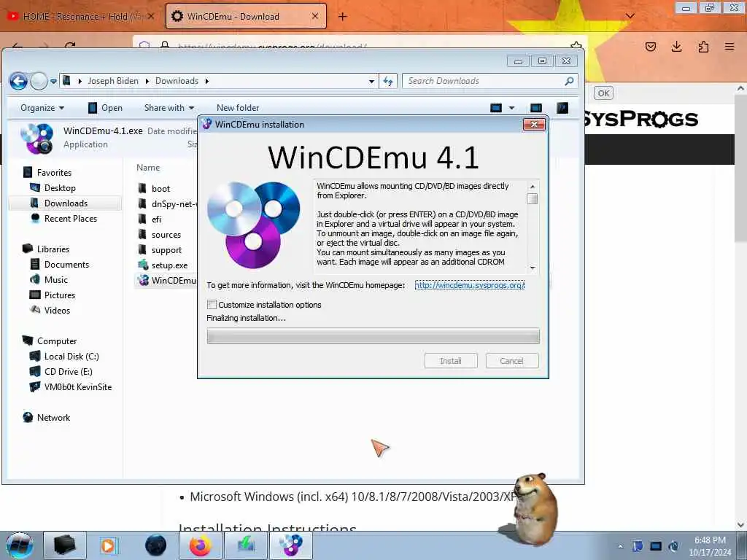Open Explorer help icon
This screenshot has width=747, height=560.
point(562,108)
